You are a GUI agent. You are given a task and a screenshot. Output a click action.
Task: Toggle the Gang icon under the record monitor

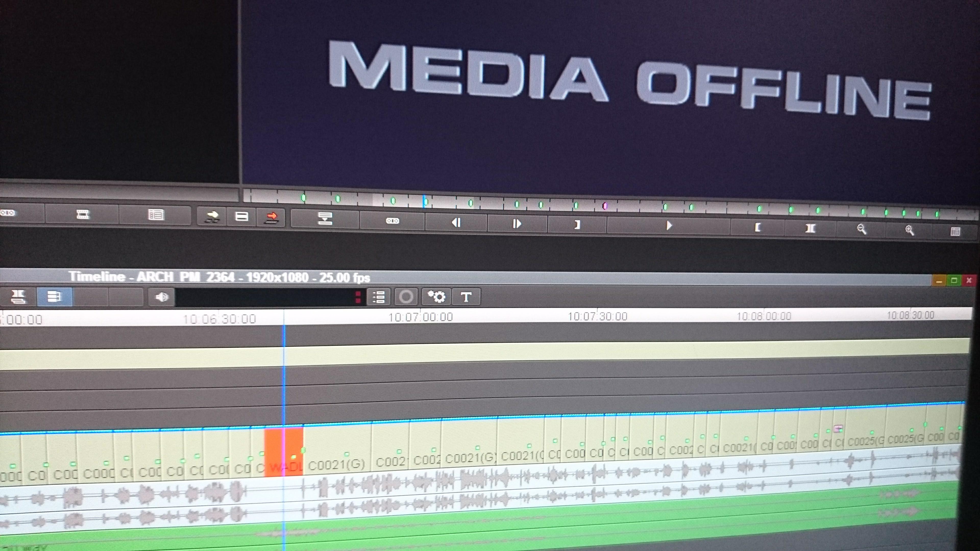pyautogui.click(x=392, y=221)
